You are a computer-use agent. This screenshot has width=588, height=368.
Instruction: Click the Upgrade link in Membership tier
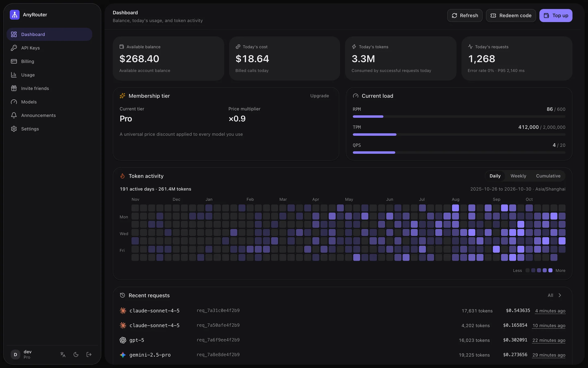320,96
